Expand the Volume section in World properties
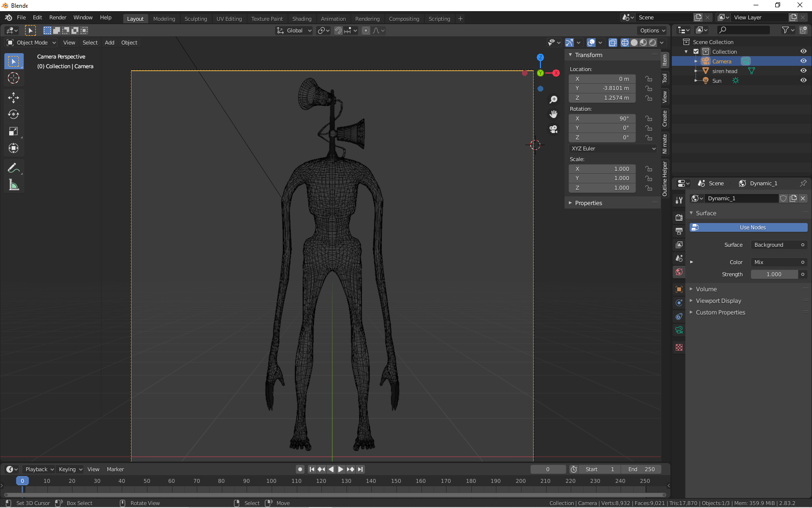The width and height of the screenshot is (812, 508). pos(706,289)
